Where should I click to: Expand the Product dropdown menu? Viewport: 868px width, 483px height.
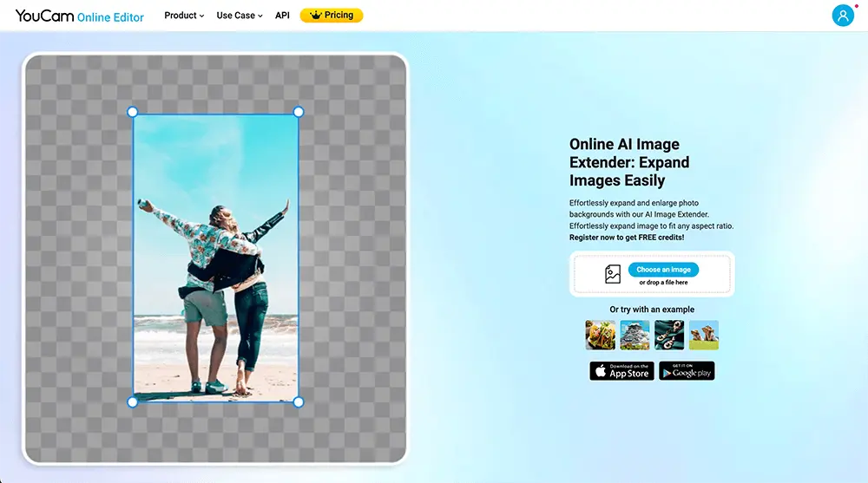184,16
